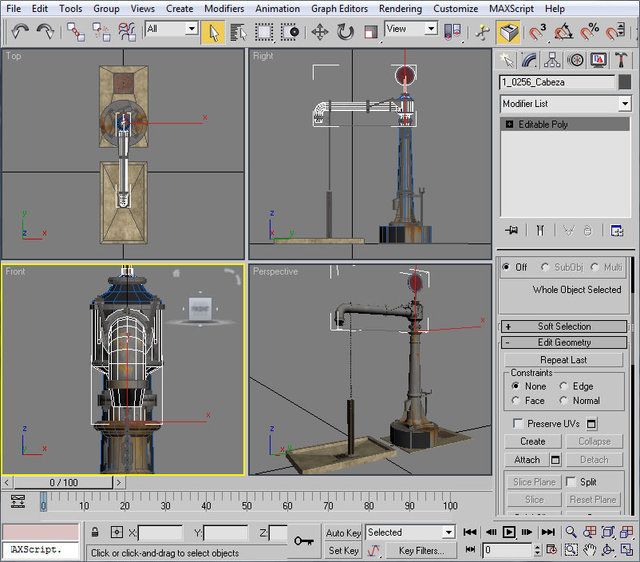Open the Modifiers menu
Viewport: 640px width, 562px height.
pos(224,8)
